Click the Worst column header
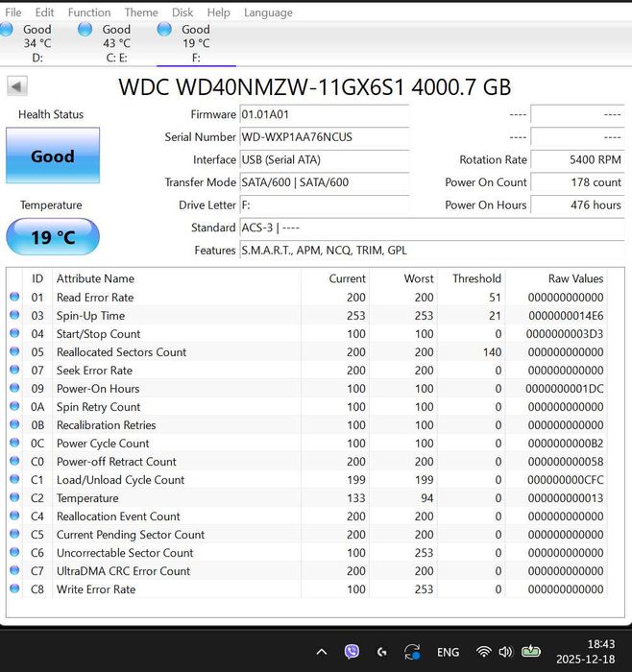 (419, 278)
